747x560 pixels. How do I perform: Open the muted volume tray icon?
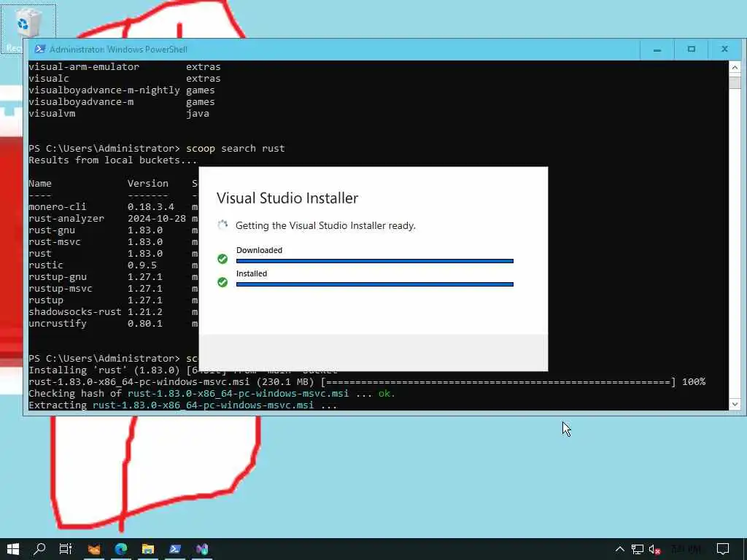pyautogui.click(x=655, y=550)
